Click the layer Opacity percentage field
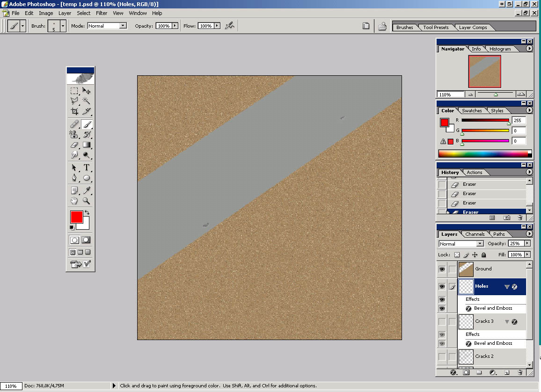The width and height of the screenshot is (541, 392). [x=516, y=244]
